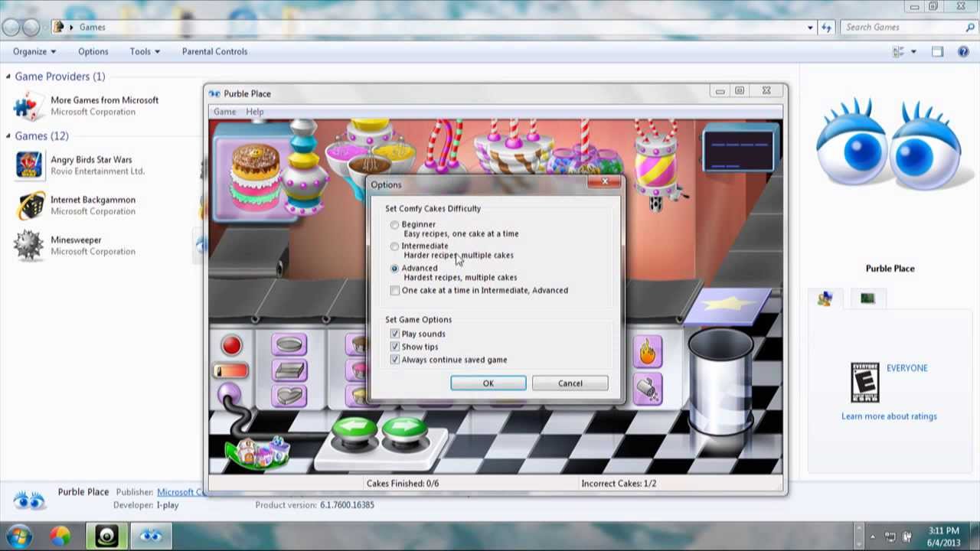Click the order TV monitor screen

[738, 149]
